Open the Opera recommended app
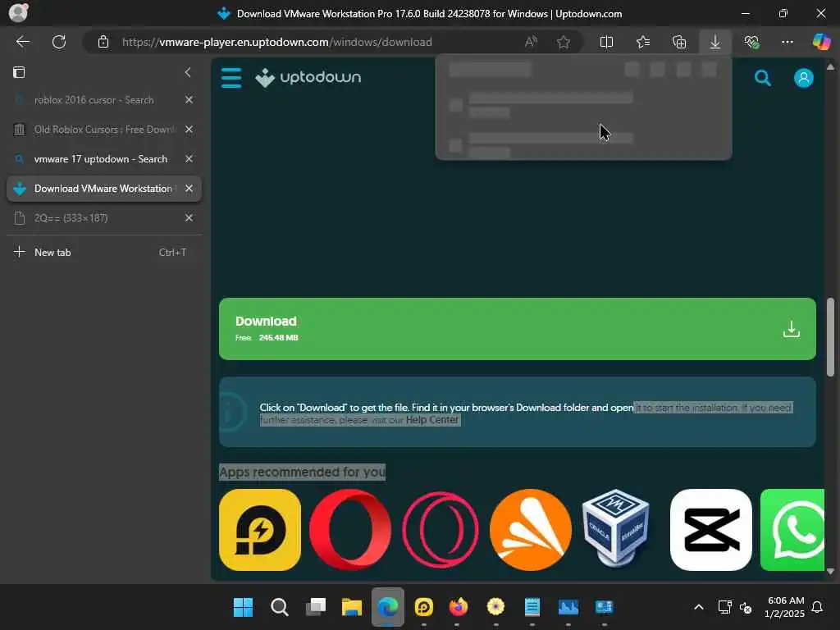Image resolution: width=840 pixels, height=630 pixels. point(349,530)
